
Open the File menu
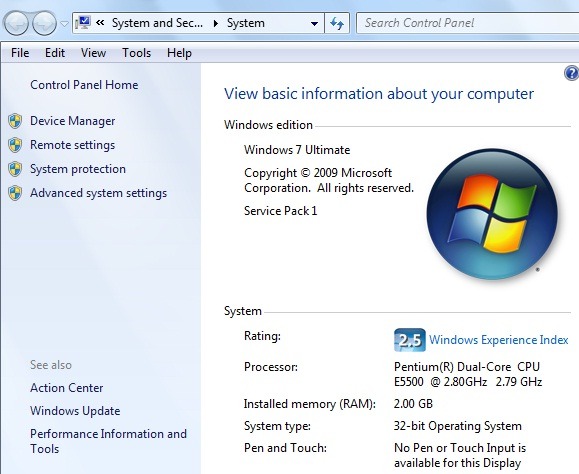20,53
